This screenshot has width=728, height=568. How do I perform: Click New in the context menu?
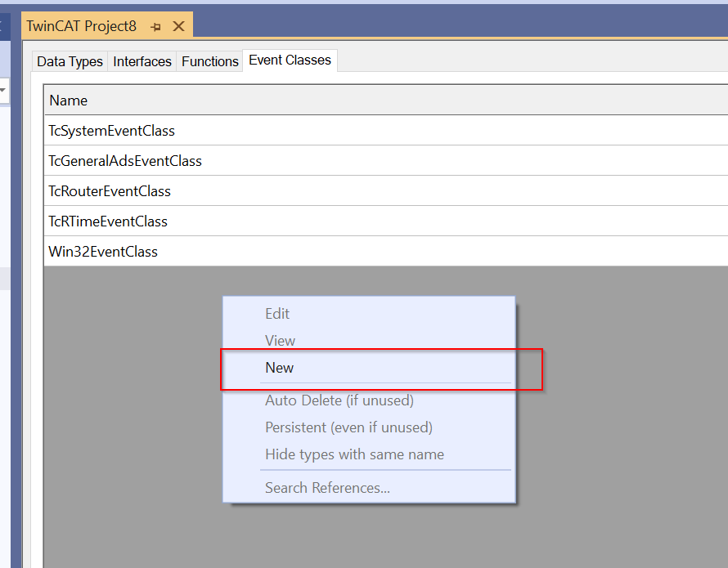coord(369,368)
